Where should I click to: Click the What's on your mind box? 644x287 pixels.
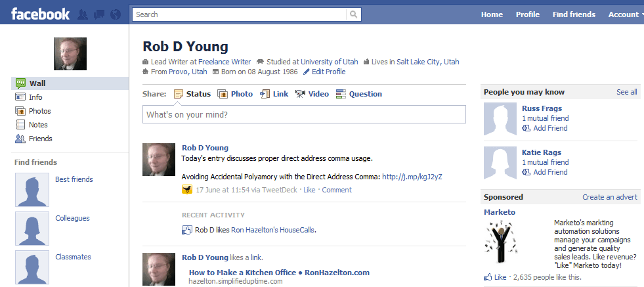click(x=304, y=115)
